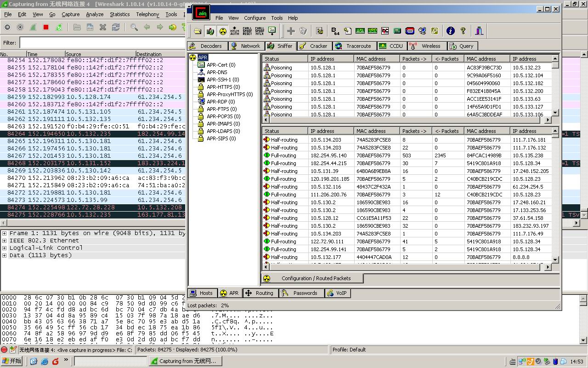Sort lower list by Packets -> header

416,131
